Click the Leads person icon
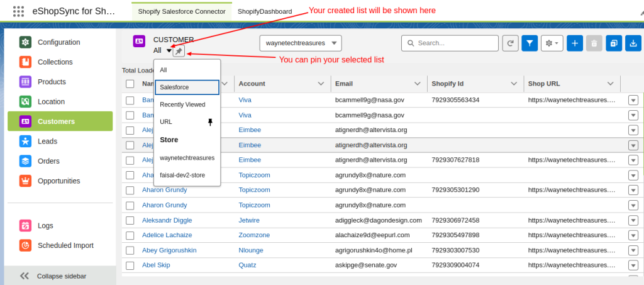 click(25, 142)
